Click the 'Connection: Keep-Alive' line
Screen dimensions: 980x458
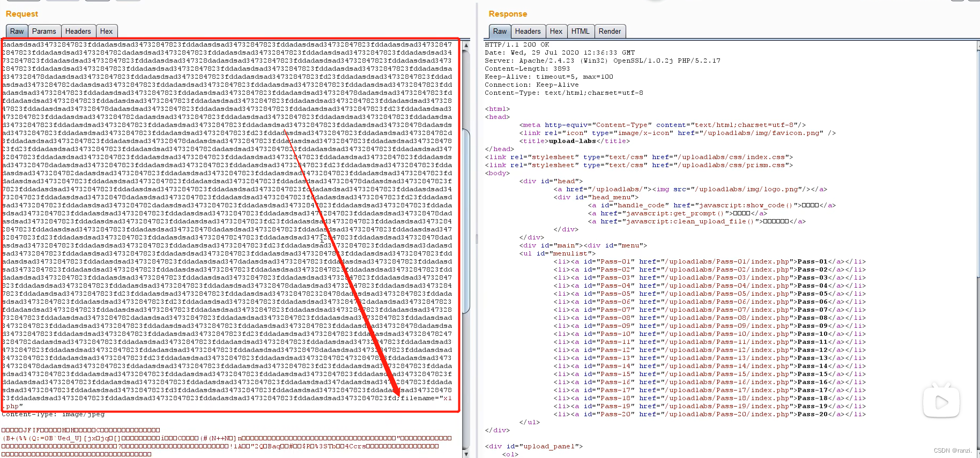(532, 85)
